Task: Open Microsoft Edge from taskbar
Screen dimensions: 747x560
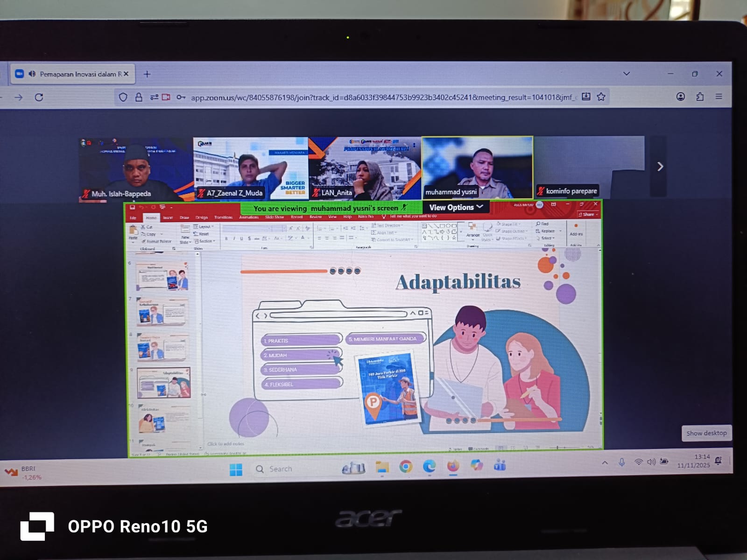Action: click(x=429, y=466)
